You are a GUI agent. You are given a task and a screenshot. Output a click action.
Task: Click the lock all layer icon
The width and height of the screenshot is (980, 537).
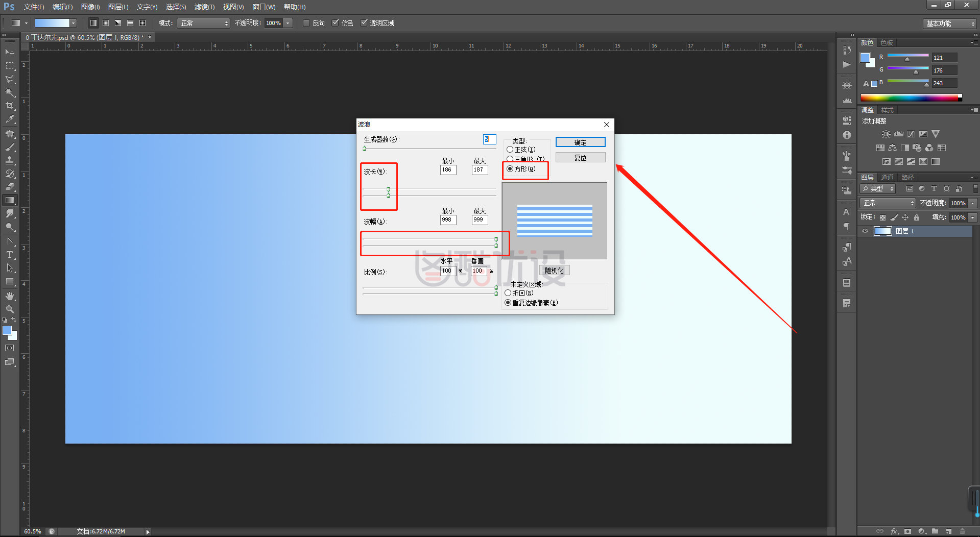click(x=917, y=217)
